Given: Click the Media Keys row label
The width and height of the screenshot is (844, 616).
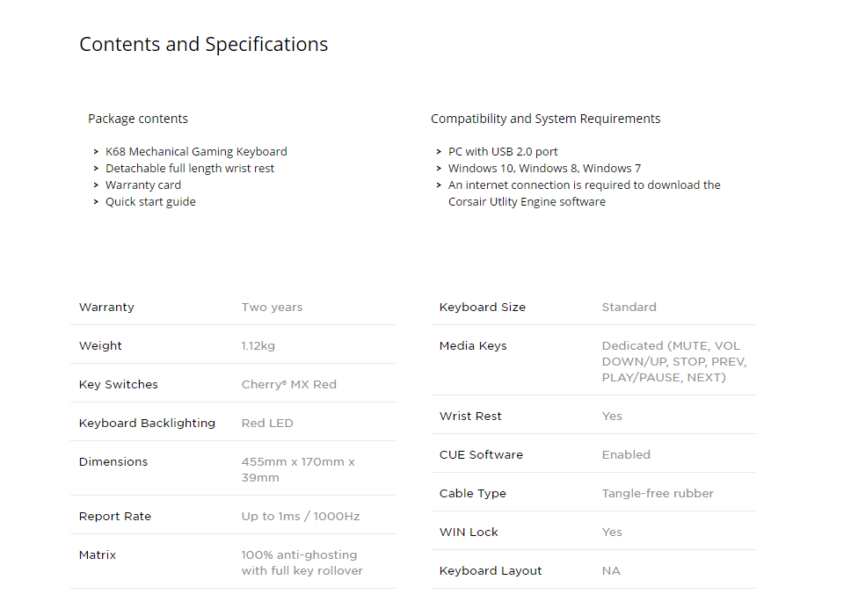Looking at the screenshot, I should click(x=473, y=346).
